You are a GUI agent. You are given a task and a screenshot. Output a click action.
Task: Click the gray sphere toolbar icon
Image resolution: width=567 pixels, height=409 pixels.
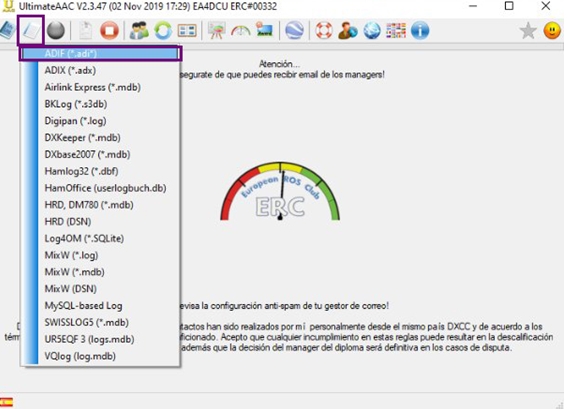(x=56, y=30)
